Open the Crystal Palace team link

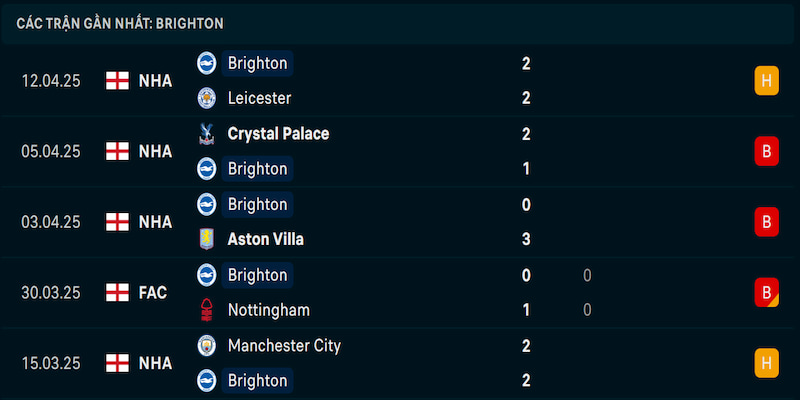[x=278, y=134]
